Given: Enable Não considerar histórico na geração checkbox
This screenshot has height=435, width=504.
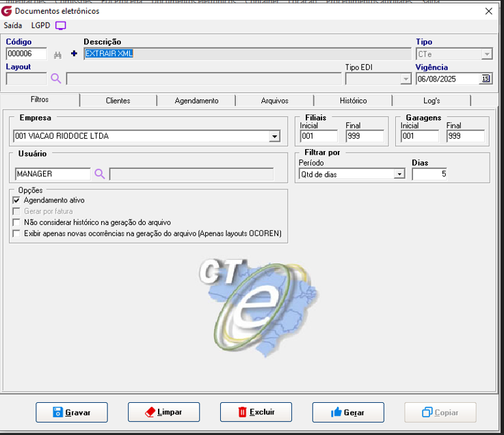Looking at the screenshot, I should pyautogui.click(x=16, y=222).
